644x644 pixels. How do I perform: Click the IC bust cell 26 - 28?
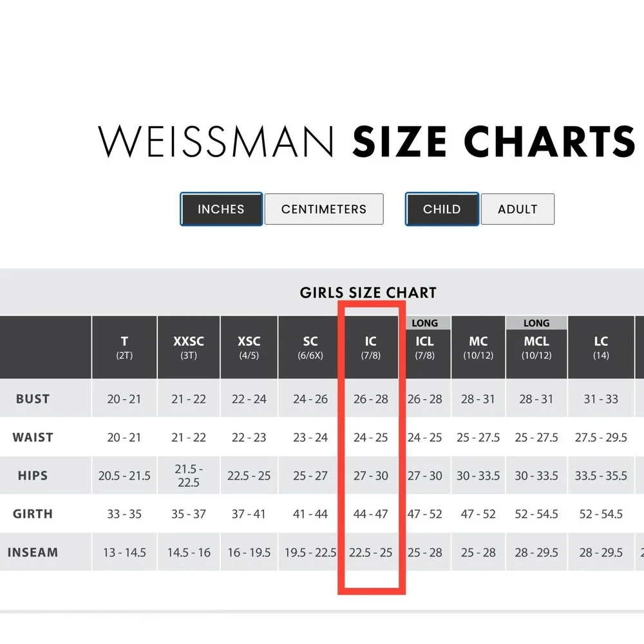371,399
